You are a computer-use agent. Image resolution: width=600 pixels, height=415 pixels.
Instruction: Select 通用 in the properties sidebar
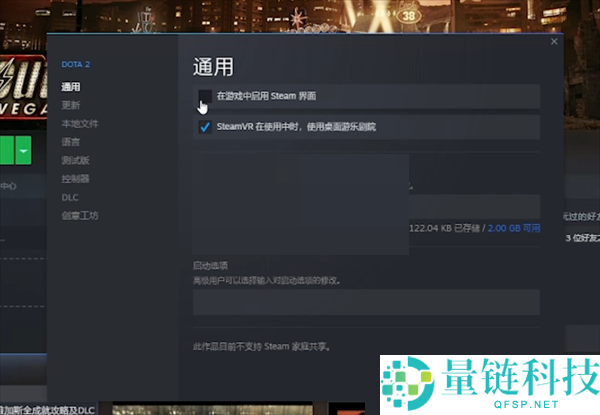(70, 87)
